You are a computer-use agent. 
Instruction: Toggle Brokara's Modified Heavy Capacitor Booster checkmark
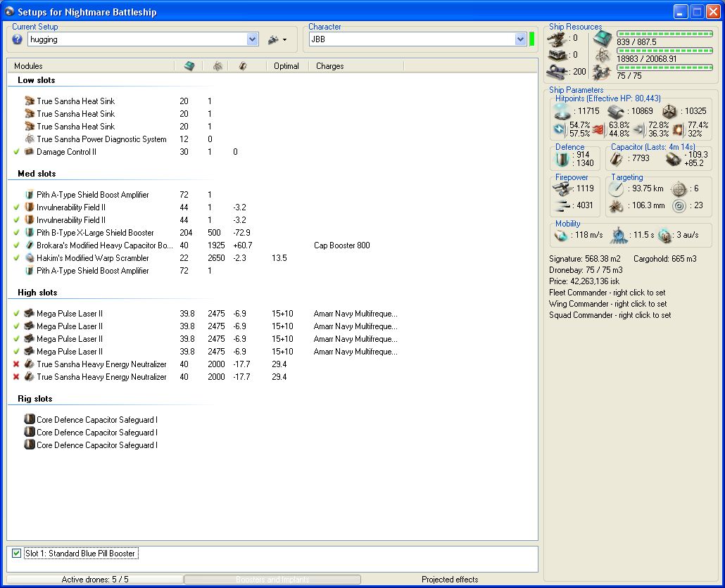tap(17, 245)
